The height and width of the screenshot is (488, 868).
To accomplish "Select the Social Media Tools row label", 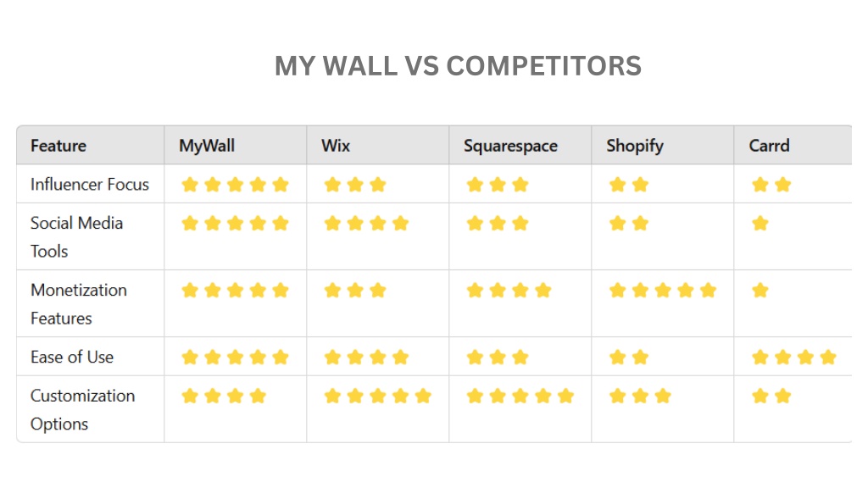I will (76, 237).
